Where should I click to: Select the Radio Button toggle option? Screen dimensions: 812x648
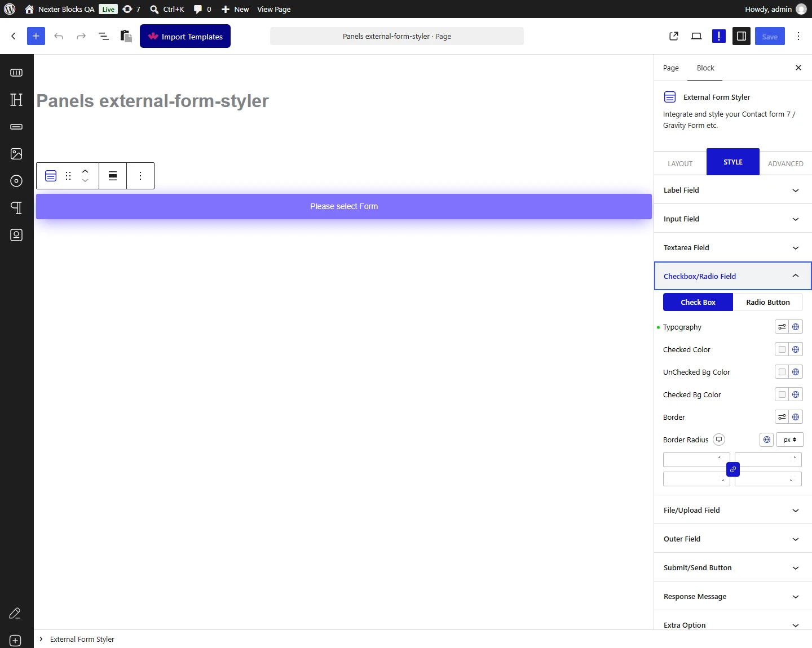(768, 302)
